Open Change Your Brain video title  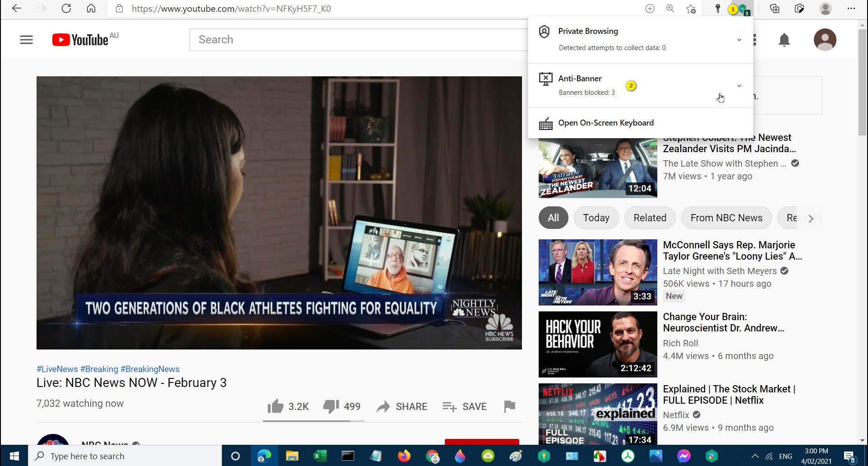click(724, 322)
